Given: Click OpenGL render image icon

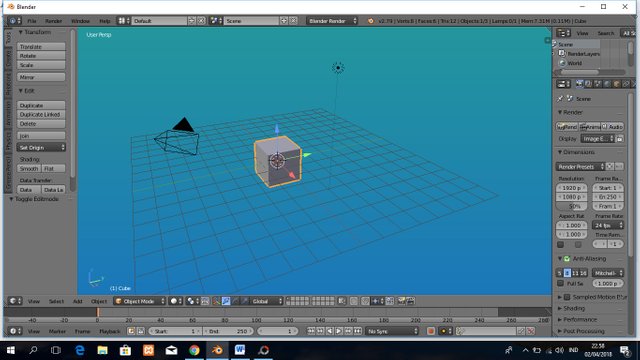Looking at the screenshot, I should coord(402,301).
